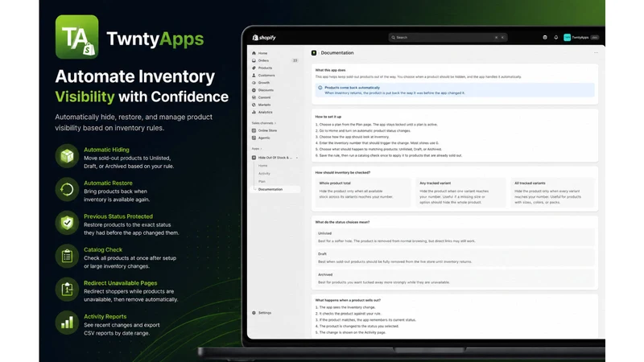Select the Documentation subpage
This screenshot has width=644, height=362.
point(275,189)
